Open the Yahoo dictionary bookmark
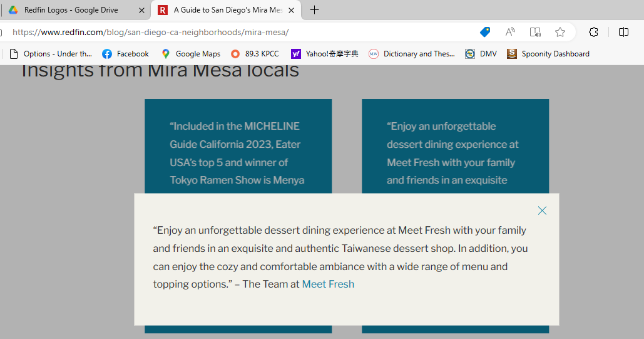Viewport: 644px width, 339px height. point(324,54)
